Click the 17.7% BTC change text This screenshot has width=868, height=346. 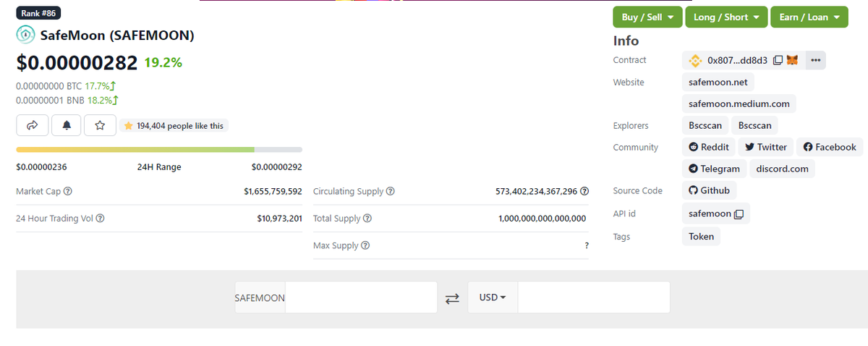click(98, 85)
